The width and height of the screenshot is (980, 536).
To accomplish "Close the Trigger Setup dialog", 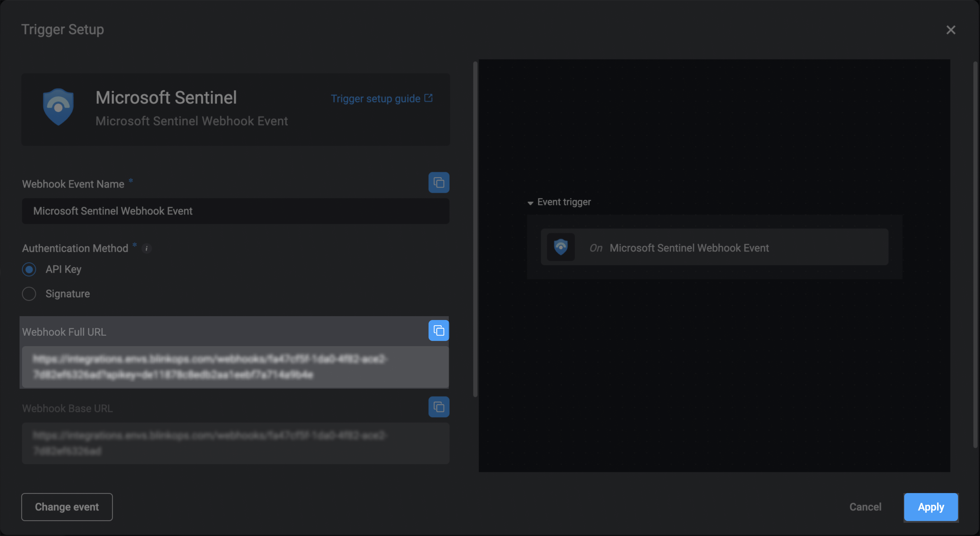I will [x=950, y=30].
